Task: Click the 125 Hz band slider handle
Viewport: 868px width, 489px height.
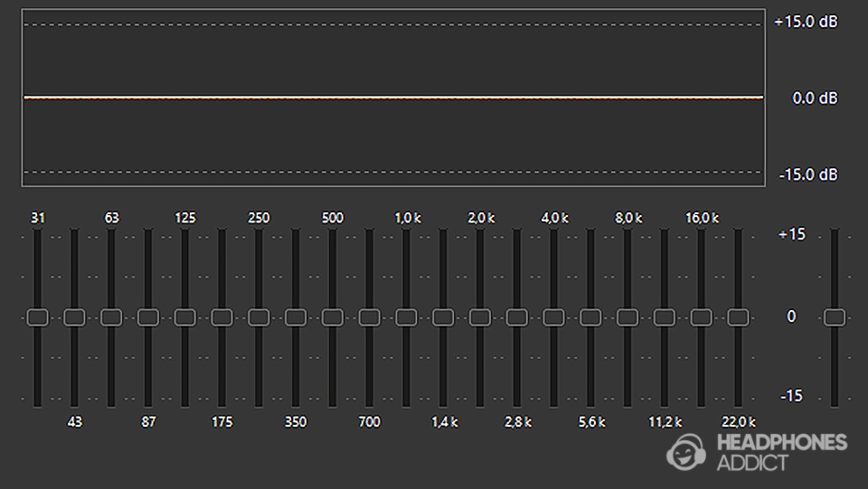Action: 184,317
